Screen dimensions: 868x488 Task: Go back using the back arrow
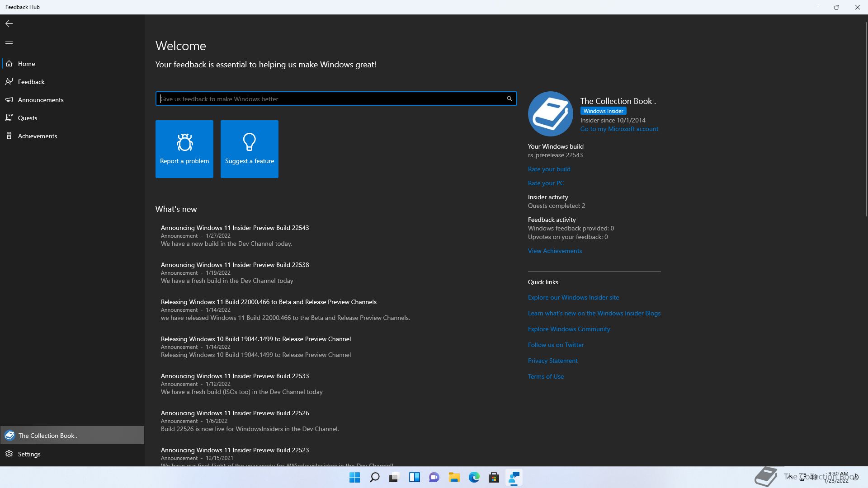[9, 23]
